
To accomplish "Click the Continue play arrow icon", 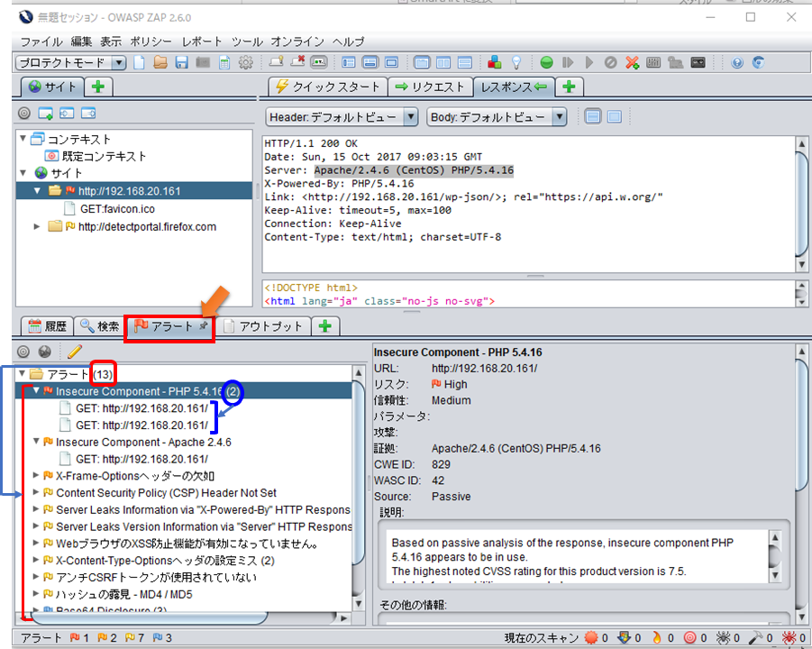I will [588, 63].
